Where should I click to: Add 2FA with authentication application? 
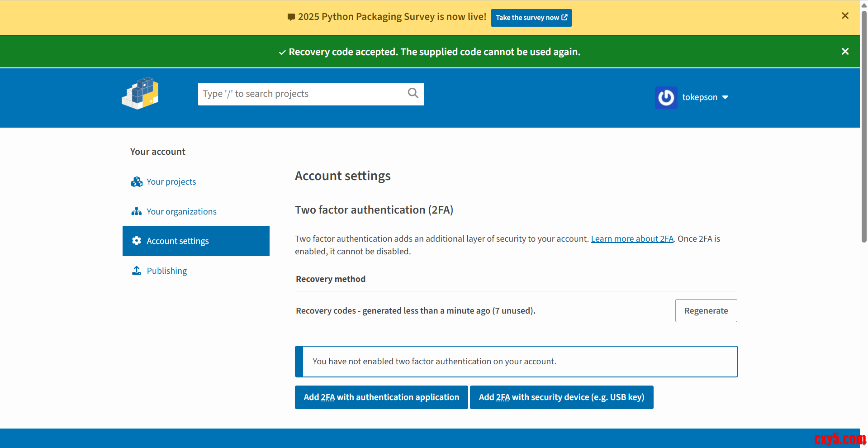pos(381,397)
